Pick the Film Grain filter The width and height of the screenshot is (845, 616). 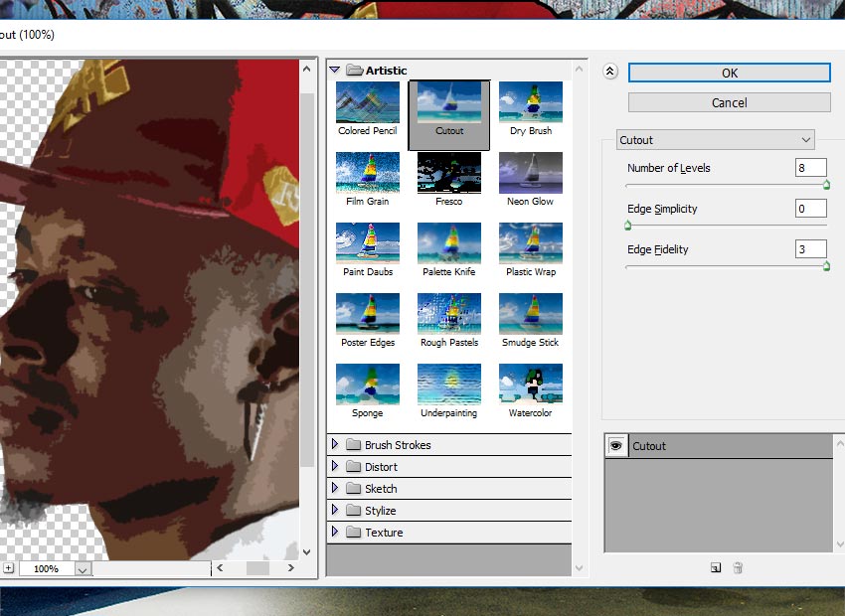tap(368, 173)
